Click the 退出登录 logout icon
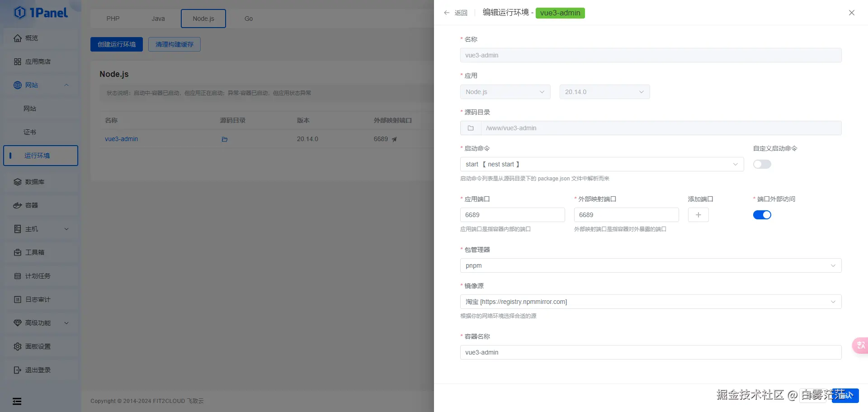The height and width of the screenshot is (412, 868). click(x=18, y=370)
